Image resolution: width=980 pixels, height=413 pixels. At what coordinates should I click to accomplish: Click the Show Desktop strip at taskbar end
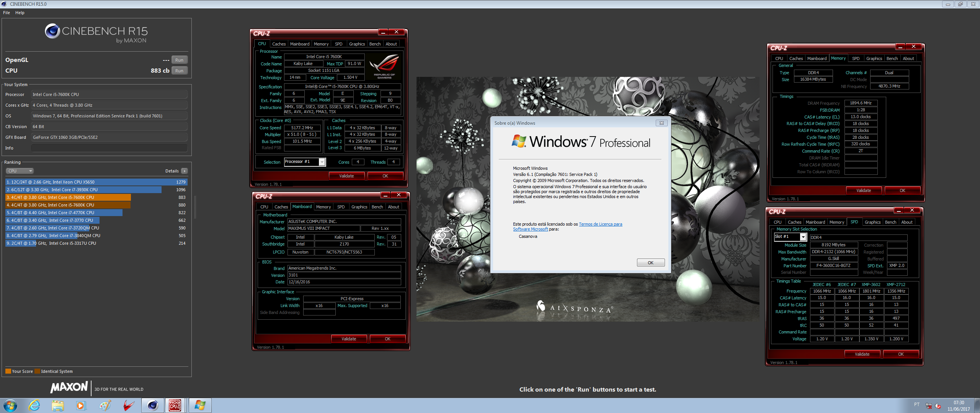pyautogui.click(x=977, y=405)
